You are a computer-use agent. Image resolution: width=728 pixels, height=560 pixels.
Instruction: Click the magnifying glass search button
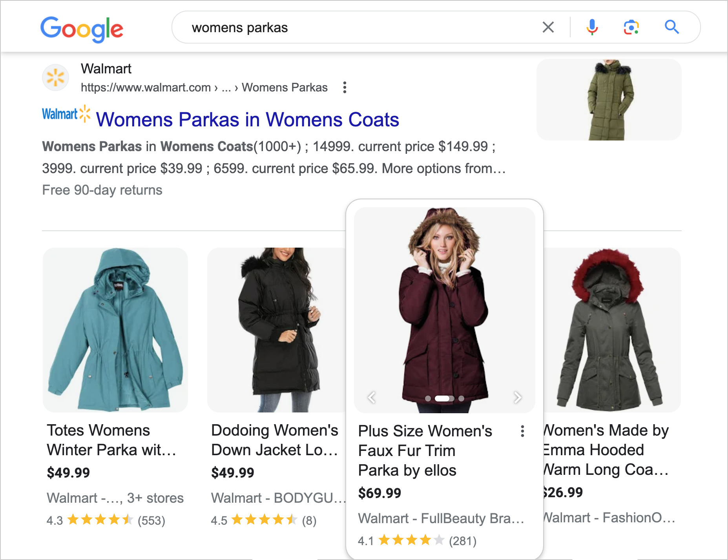[x=671, y=27]
